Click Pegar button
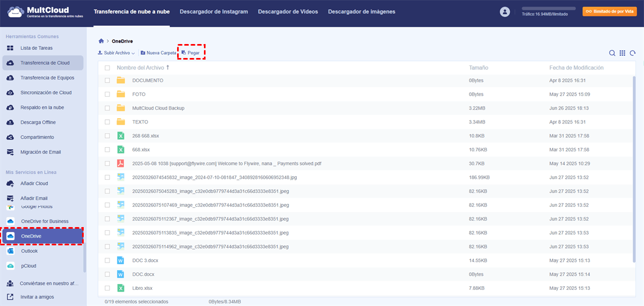 [191, 53]
